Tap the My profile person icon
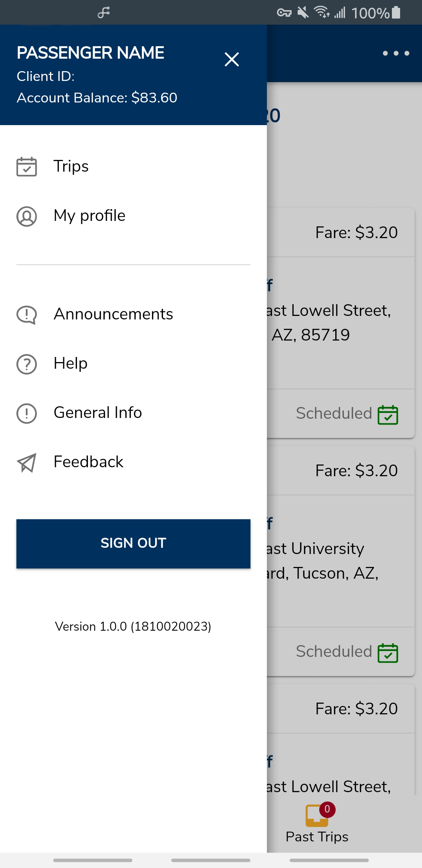422x868 pixels. pos(27,216)
